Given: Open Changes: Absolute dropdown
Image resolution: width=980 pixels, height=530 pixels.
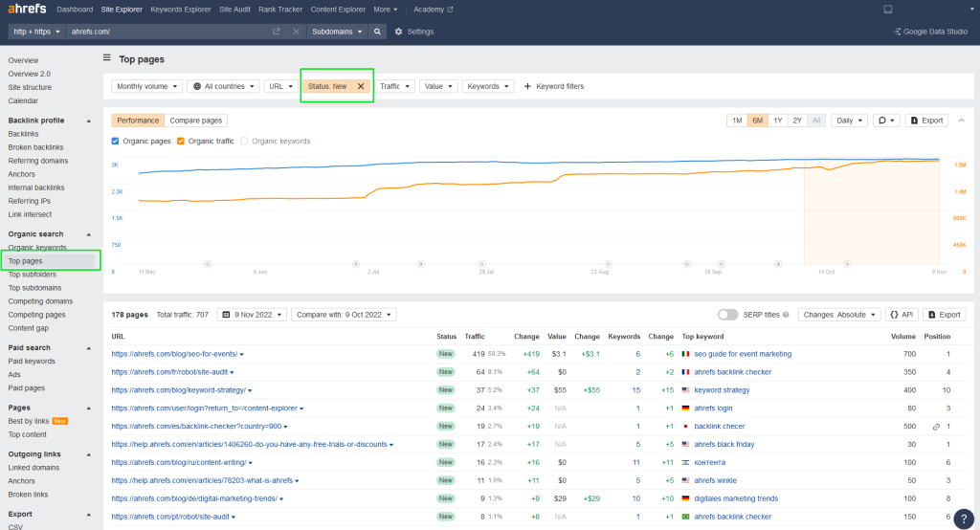Looking at the screenshot, I should tap(838, 315).
